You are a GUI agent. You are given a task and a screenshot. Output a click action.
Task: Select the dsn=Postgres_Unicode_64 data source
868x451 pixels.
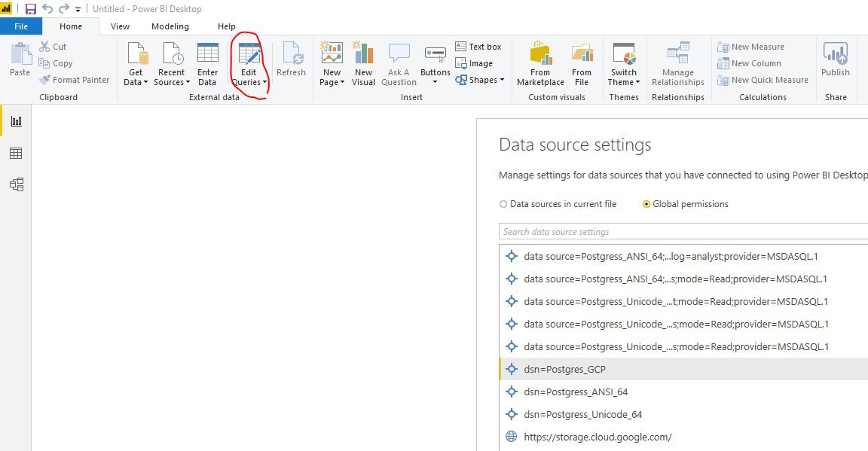(x=683, y=414)
